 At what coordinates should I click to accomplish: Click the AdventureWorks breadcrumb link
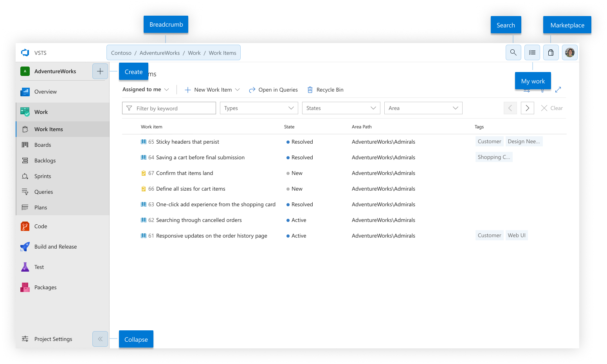(160, 53)
